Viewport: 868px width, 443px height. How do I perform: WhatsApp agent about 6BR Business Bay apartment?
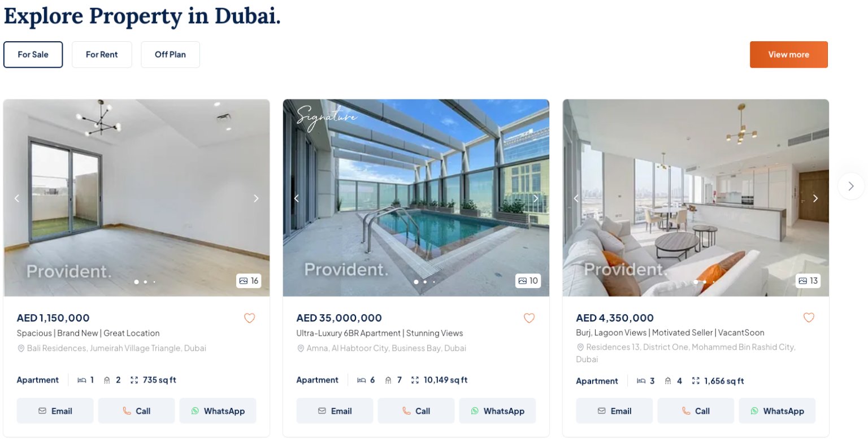click(x=497, y=411)
